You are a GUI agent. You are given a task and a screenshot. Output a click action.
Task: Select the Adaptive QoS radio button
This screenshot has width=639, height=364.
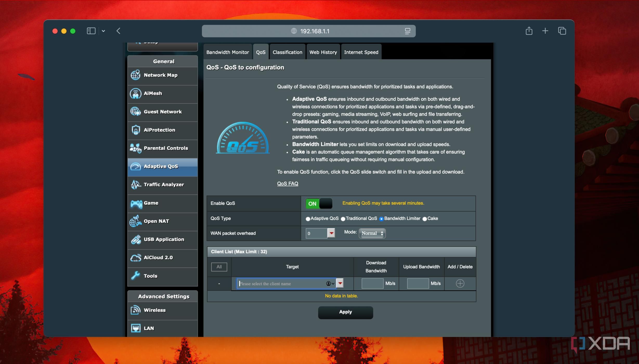pyautogui.click(x=308, y=219)
